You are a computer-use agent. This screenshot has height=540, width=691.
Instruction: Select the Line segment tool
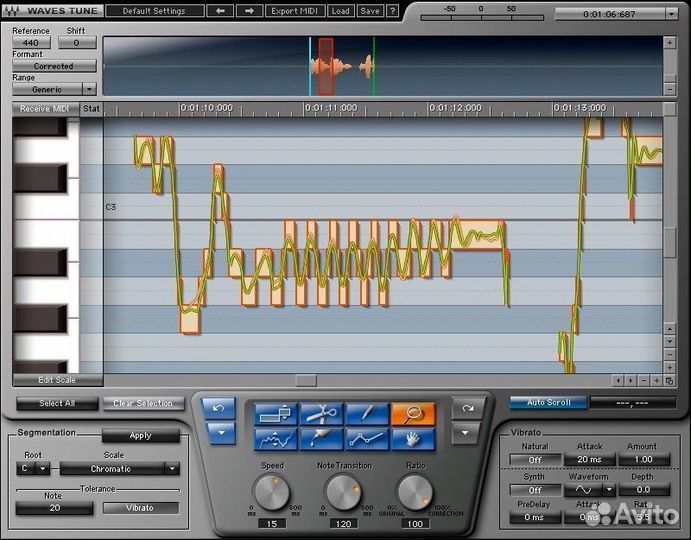point(367,439)
